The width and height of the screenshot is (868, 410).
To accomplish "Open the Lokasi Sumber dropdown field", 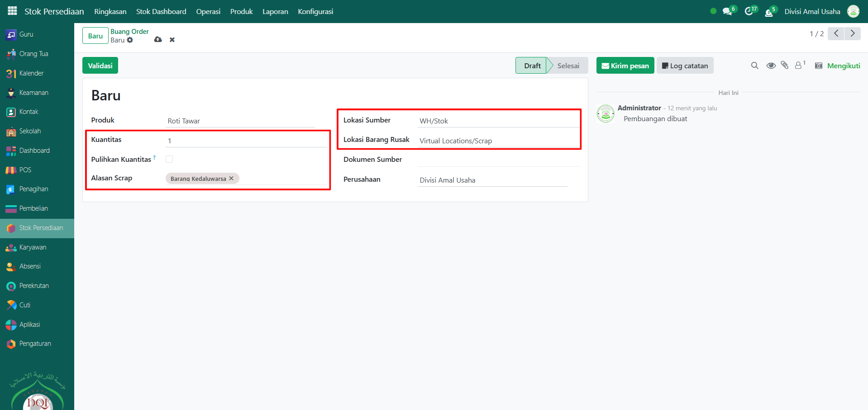I will [498, 121].
